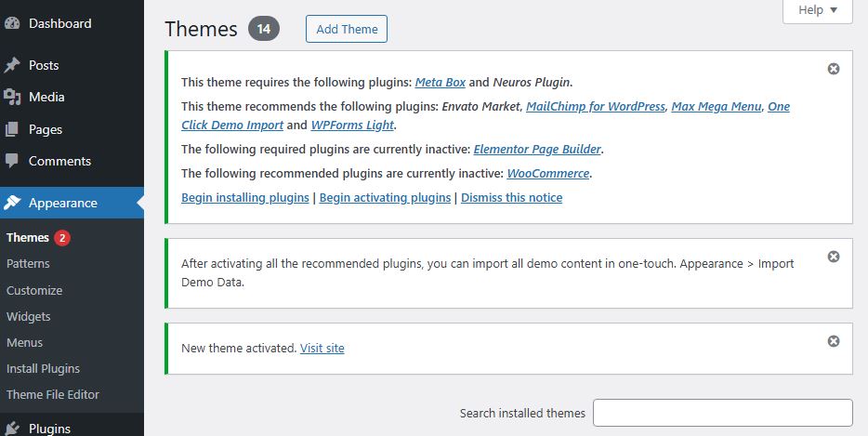Click the Comments speech bubble icon

click(12, 161)
